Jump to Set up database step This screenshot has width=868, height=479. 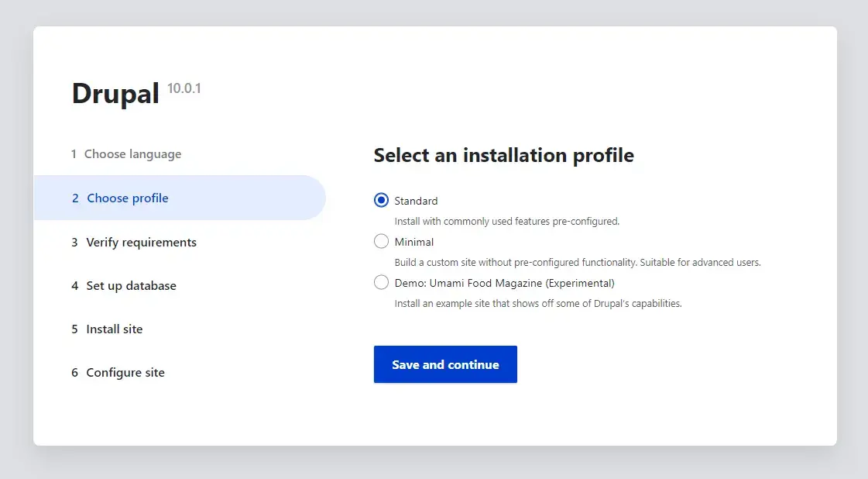tap(131, 286)
